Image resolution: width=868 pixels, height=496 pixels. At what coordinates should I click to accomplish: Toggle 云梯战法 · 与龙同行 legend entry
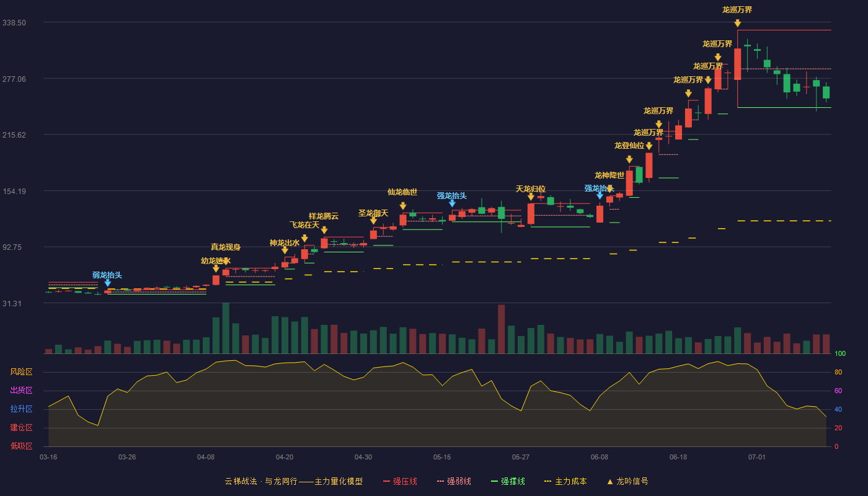[x=293, y=481]
